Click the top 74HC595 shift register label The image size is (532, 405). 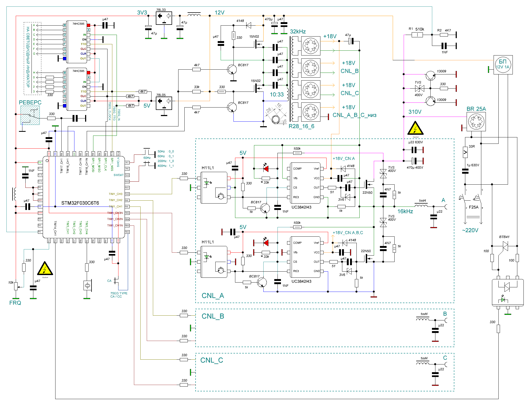(78, 24)
